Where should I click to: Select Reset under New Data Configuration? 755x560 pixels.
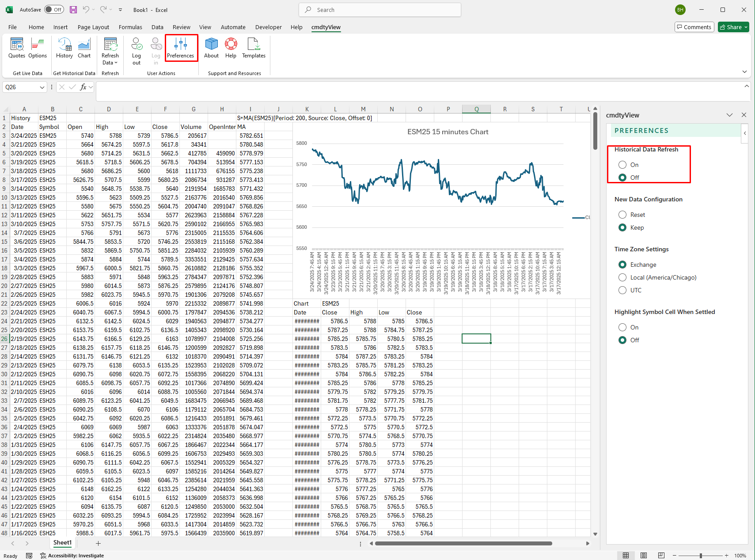(622, 215)
